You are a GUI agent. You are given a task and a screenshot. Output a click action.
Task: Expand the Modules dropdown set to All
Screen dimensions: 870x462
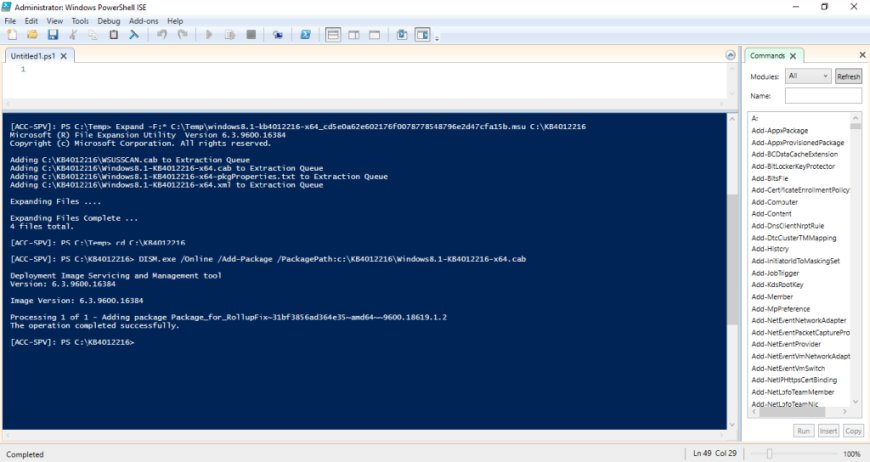[x=808, y=76]
